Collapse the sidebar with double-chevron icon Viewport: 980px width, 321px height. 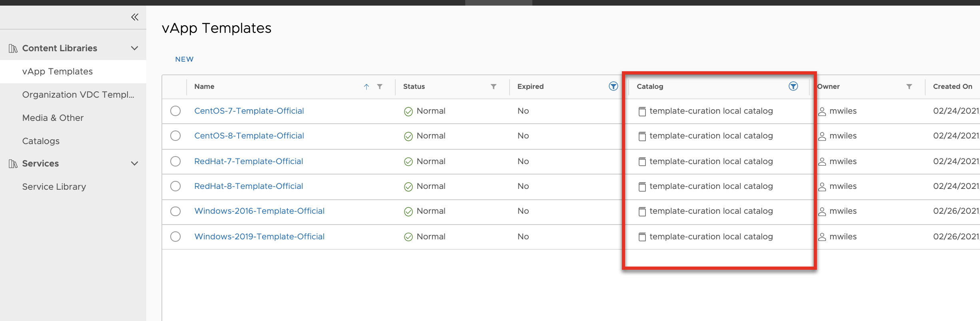point(135,17)
